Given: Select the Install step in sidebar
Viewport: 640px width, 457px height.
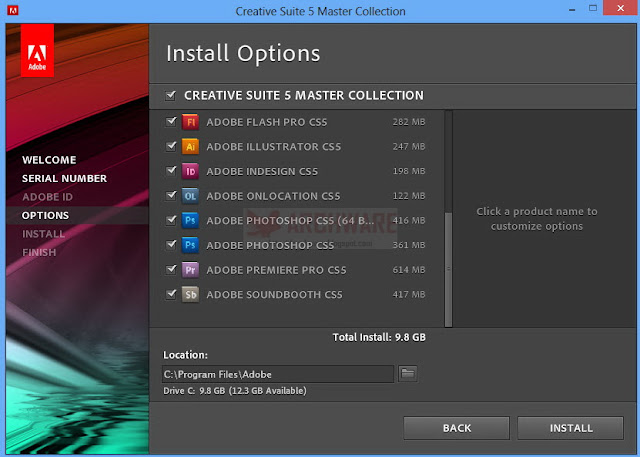Looking at the screenshot, I should [x=43, y=234].
